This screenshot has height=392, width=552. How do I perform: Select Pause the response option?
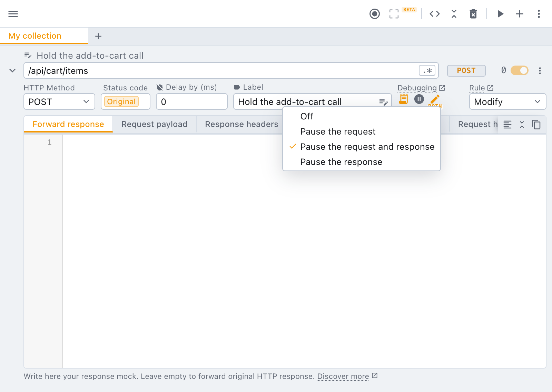click(x=362, y=162)
